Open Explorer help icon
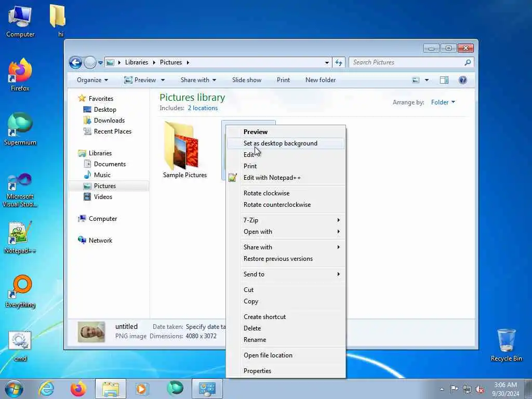Screen dimensions: 532x399 pyautogui.click(x=462, y=80)
